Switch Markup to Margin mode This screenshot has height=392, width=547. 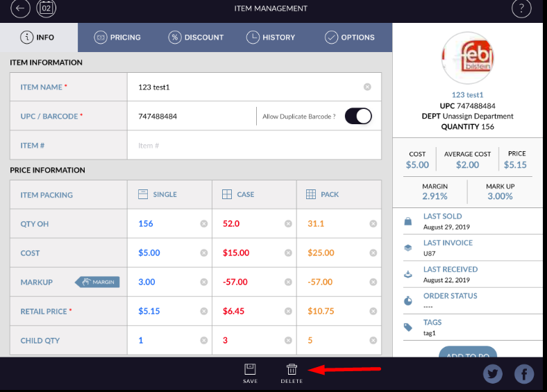[98, 282]
